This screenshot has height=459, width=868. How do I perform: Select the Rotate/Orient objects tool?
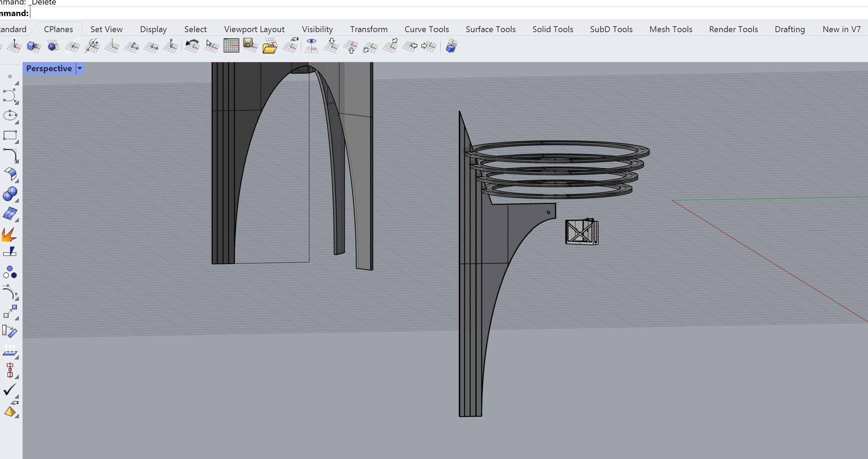10,331
